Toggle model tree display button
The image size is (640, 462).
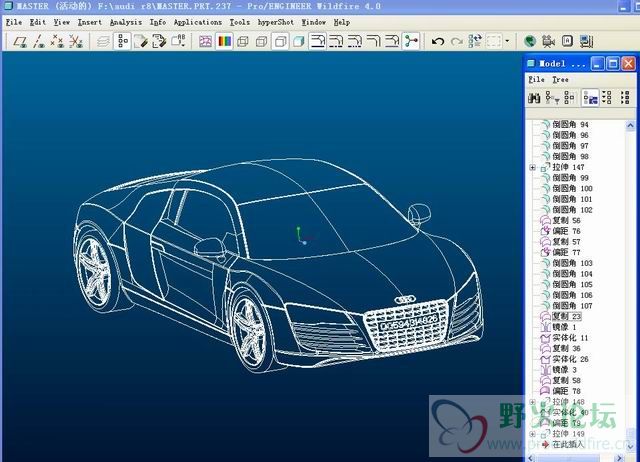(122, 41)
